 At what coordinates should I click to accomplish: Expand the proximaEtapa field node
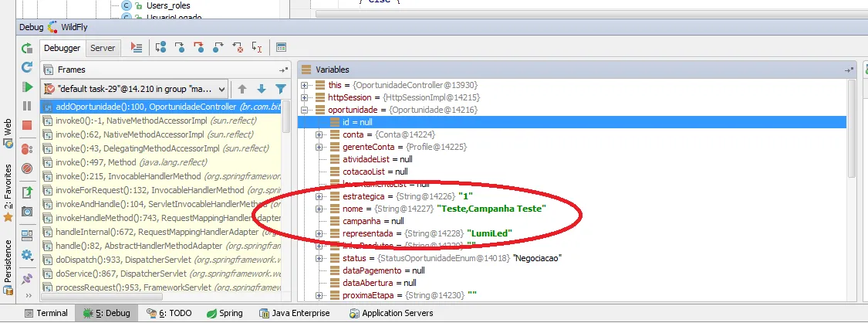tap(319, 295)
